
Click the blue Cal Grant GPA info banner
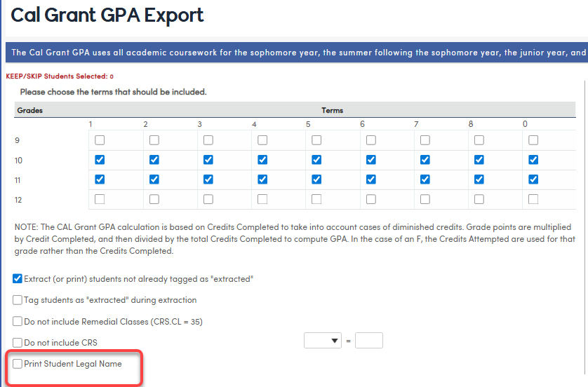point(297,53)
